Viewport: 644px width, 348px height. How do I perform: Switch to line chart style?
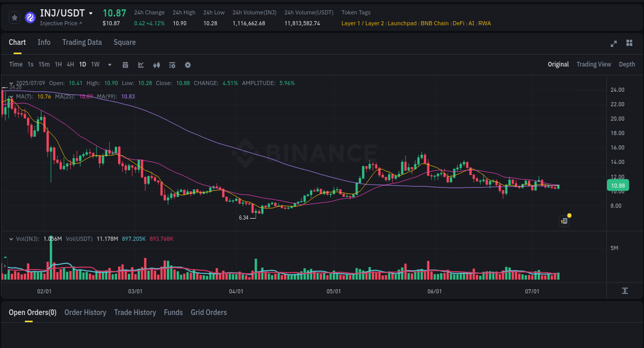coord(140,64)
